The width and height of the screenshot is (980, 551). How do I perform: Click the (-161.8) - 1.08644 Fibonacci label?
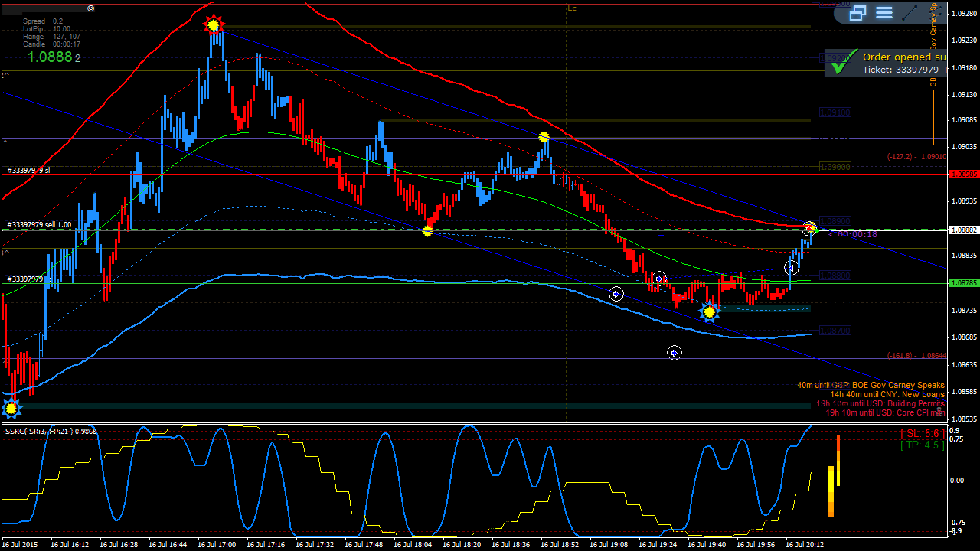point(916,355)
